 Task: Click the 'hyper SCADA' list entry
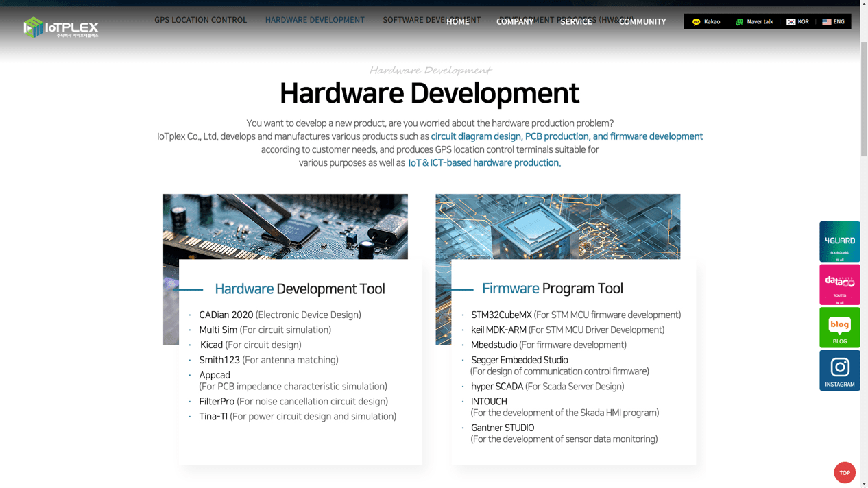547,386
